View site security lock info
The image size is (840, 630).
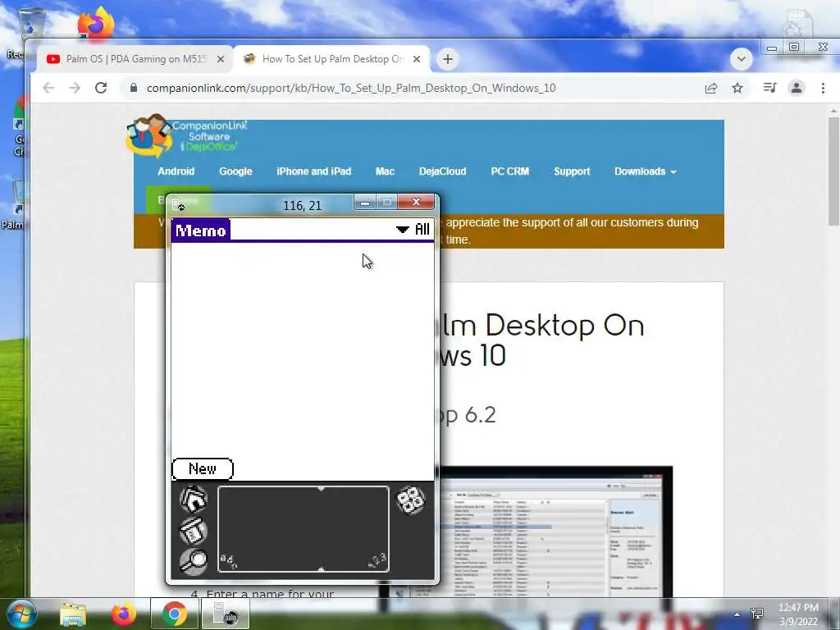[134, 88]
